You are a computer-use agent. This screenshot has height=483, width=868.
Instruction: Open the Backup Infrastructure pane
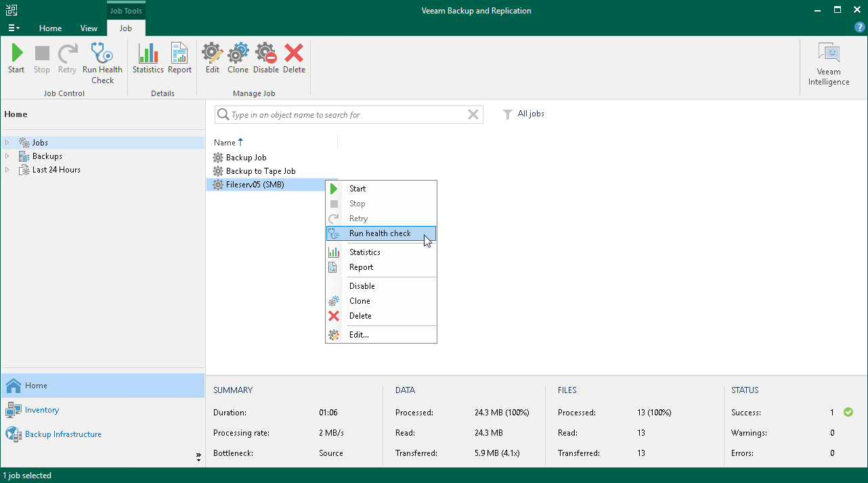pyautogui.click(x=102, y=434)
